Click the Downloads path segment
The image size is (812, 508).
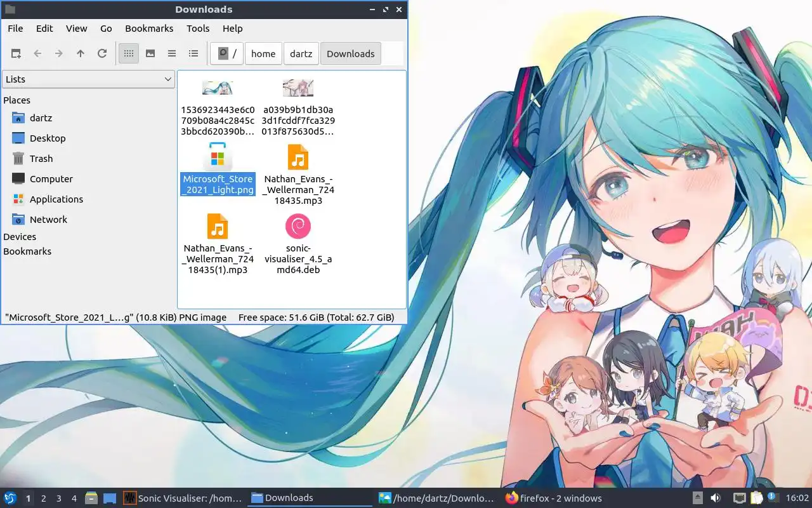(351, 54)
